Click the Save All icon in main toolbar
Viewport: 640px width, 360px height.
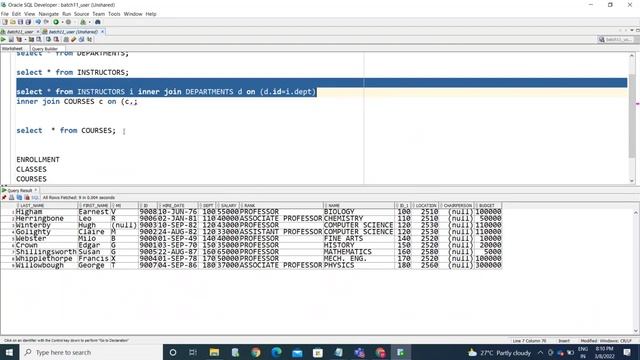click(x=28, y=22)
